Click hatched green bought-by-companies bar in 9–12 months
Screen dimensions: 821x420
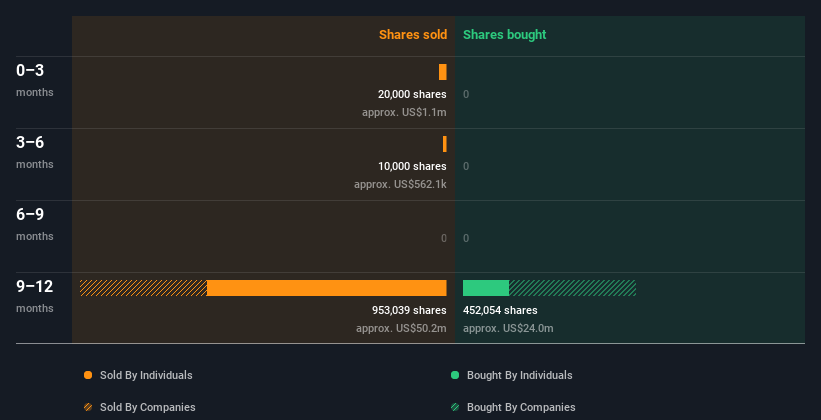572,288
